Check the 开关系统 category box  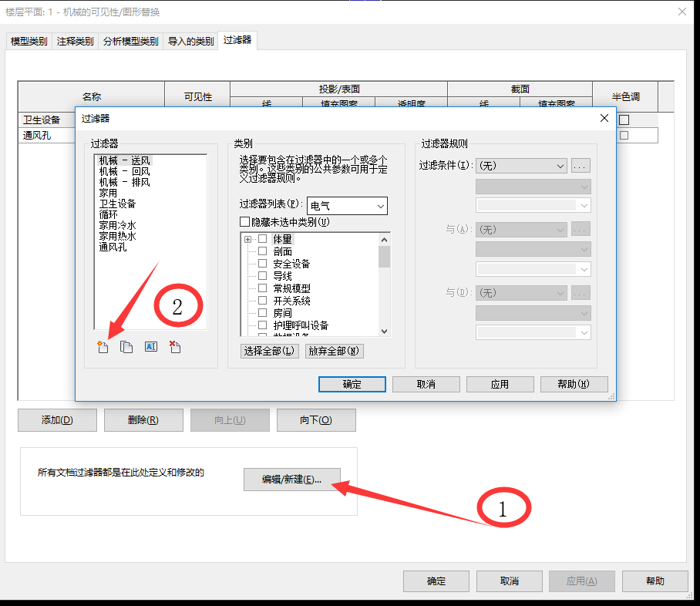pos(262,300)
